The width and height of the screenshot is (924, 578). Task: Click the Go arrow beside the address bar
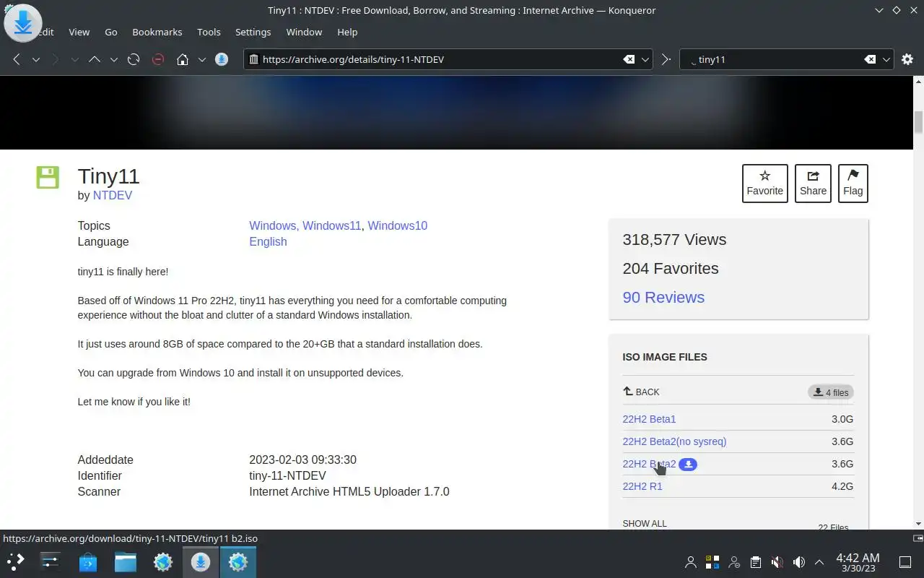click(x=666, y=59)
